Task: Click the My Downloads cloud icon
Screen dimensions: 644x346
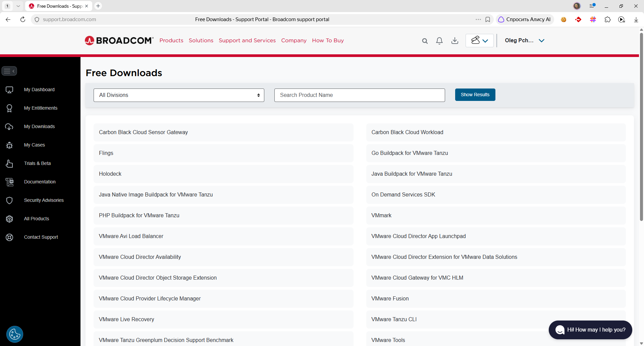Action: point(9,127)
